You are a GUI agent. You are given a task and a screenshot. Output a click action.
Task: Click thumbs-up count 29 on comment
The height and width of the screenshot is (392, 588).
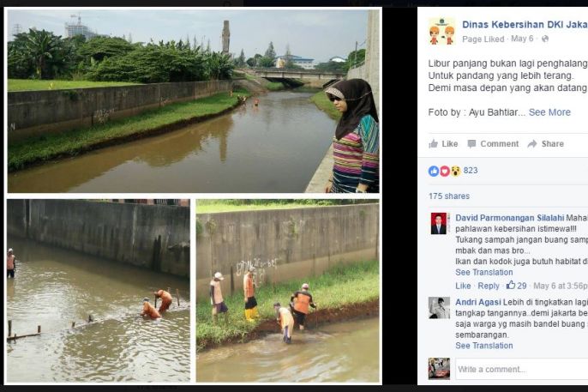pyautogui.click(x=517, y=286)
